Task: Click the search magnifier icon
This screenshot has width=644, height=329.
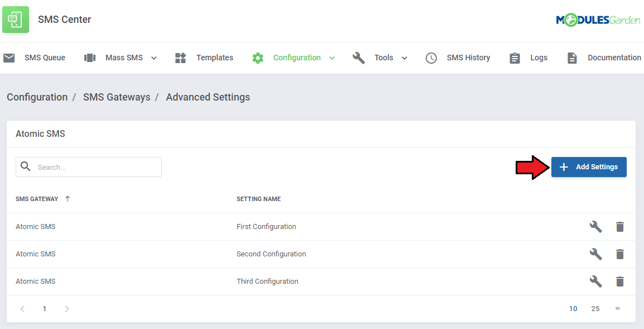Action: tap(26, 166)
